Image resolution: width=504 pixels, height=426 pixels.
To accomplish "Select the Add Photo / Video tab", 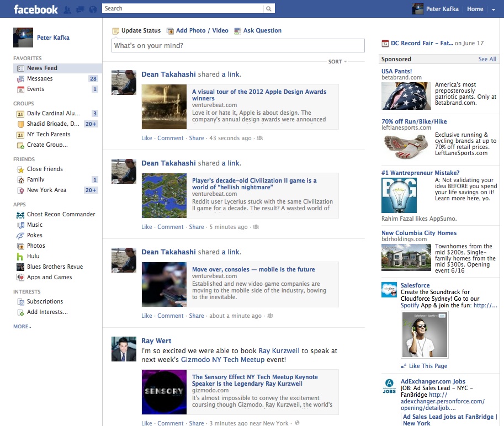I will click(x=198, y=30).
